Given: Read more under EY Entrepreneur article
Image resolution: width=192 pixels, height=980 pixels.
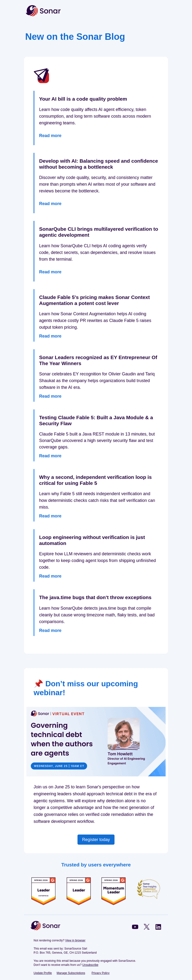Looking at the screenshot, I should (x=50, y=396).
